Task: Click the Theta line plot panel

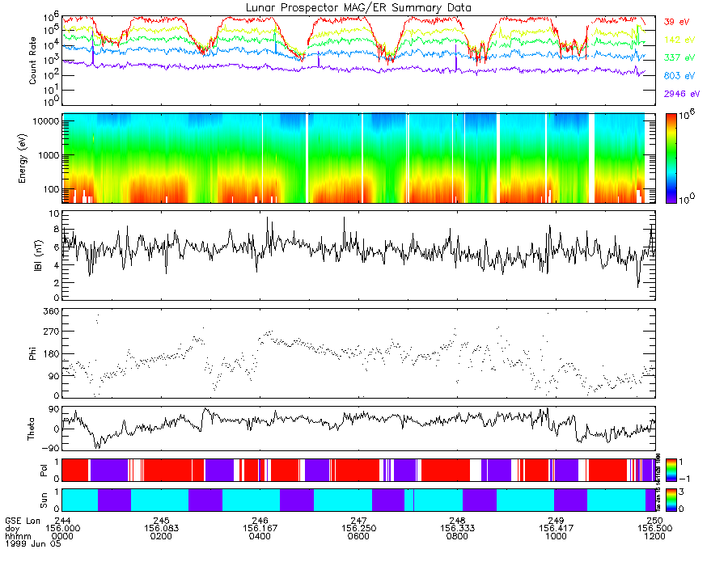Action: click(x=358, y=429)
